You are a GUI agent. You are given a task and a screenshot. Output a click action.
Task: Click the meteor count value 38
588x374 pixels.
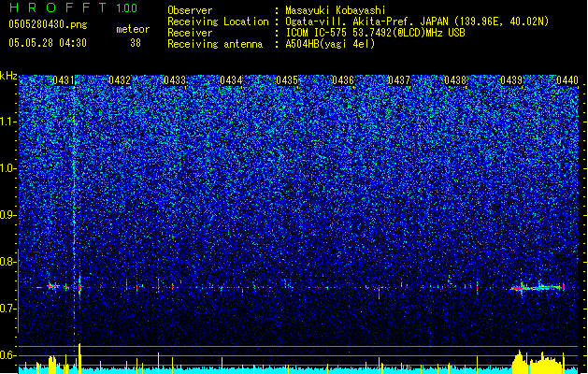point(136,43)
